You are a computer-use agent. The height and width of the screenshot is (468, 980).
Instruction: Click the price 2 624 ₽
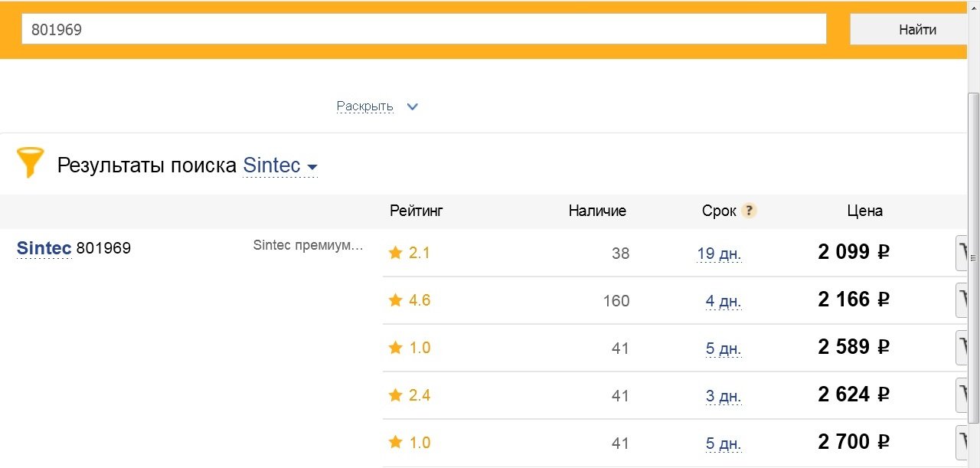tap(854, 394)
